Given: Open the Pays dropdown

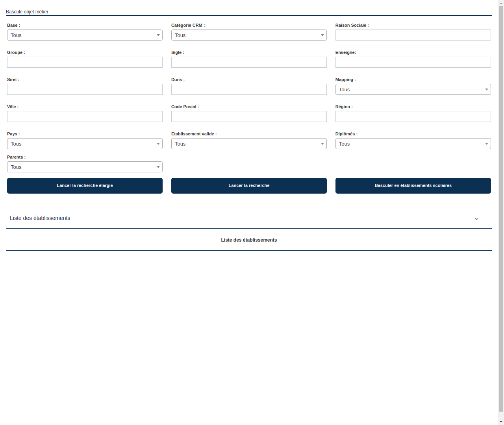Looking at the screenshot, I should (x=85, y=144).
